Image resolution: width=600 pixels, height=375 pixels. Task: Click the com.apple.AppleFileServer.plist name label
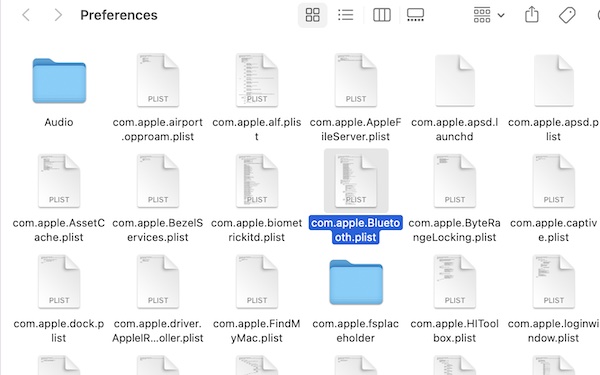[x=355, y=129]
